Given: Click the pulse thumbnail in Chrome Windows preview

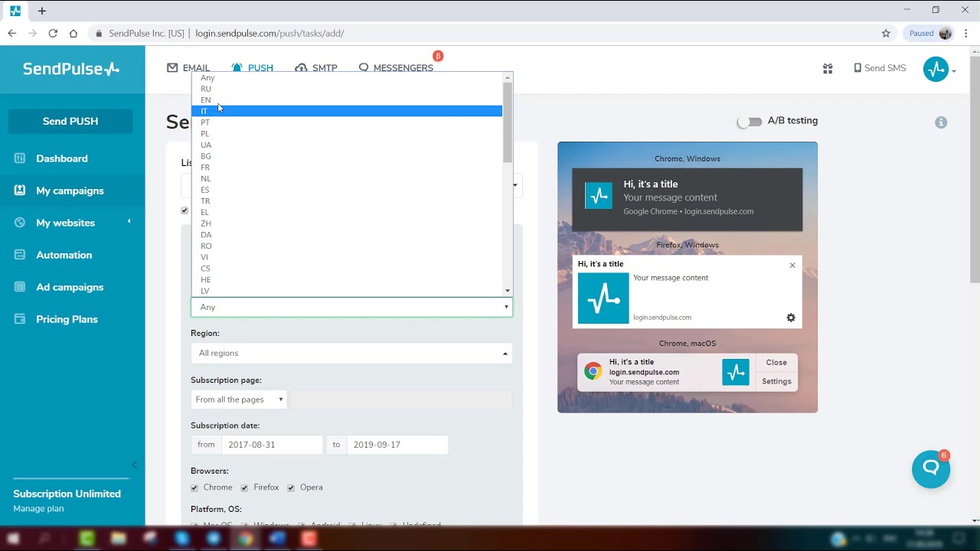Looking at the screenshot, I should click(x=599, y=195).
